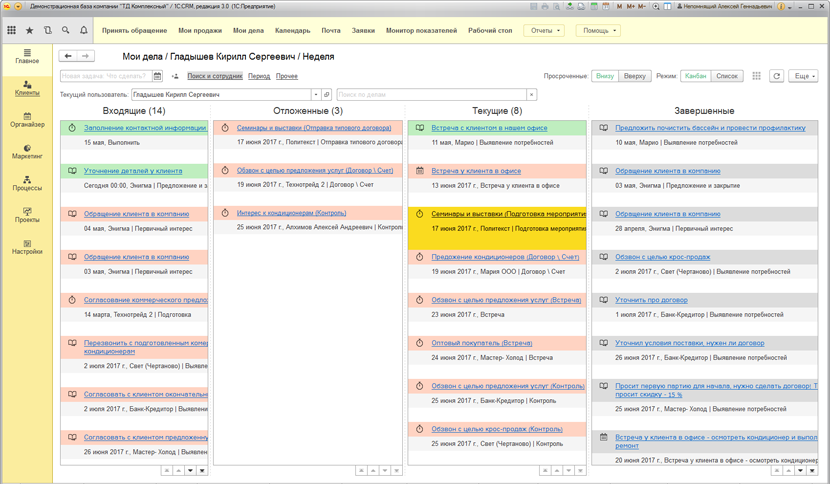Expand the Еще dropdown button

click(803, 76)
